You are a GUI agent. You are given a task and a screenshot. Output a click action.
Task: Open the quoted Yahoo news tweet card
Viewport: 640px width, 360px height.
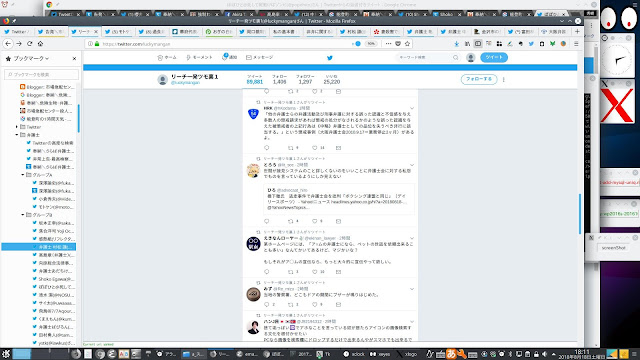point(339,199)
